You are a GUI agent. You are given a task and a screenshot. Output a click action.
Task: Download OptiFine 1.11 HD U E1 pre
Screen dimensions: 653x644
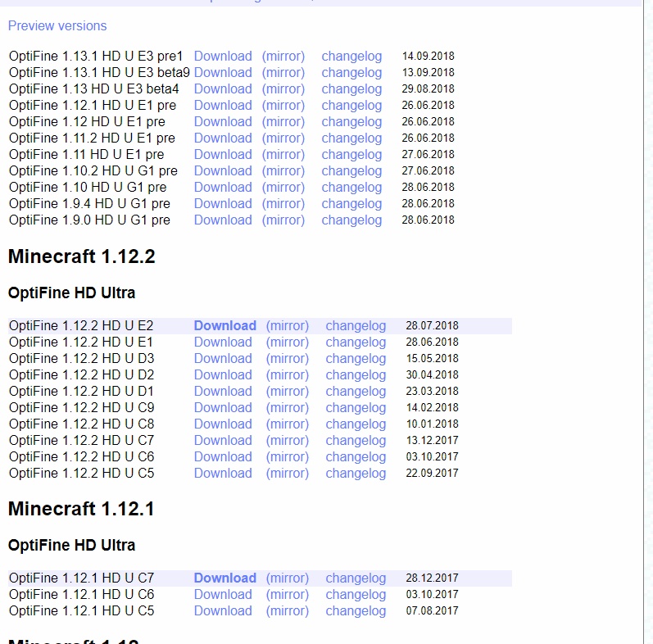(223, 154)
